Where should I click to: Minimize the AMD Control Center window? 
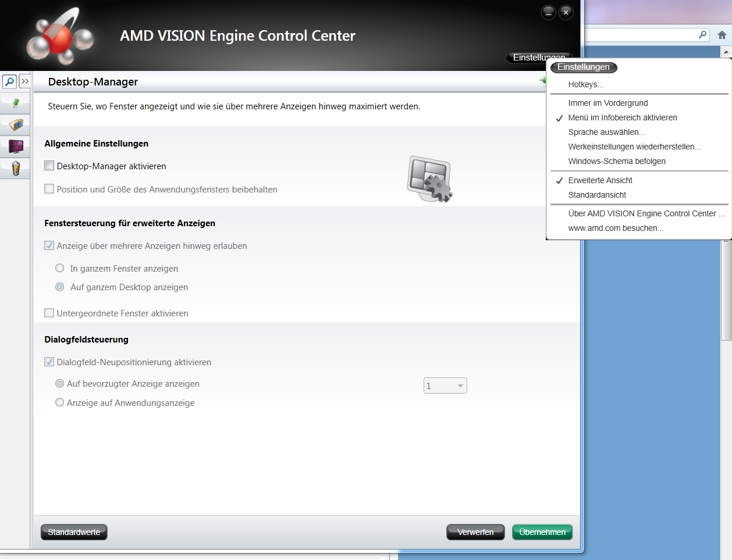coord(548,12)
